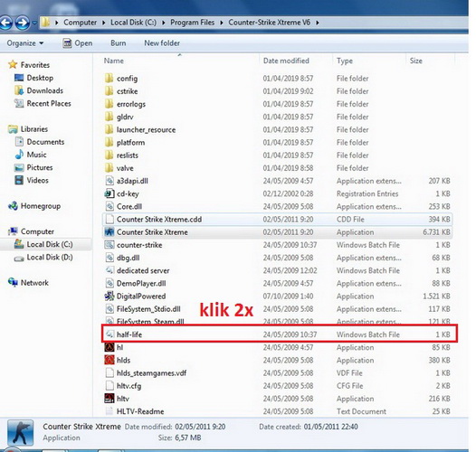
Task: Select Computer in navigation pane
Action: click(32, 231)
